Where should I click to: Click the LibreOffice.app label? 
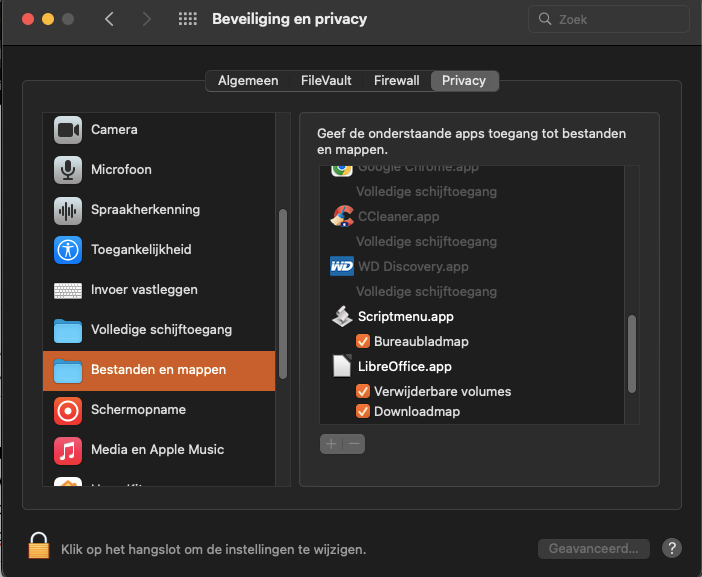tap(405, 367)
